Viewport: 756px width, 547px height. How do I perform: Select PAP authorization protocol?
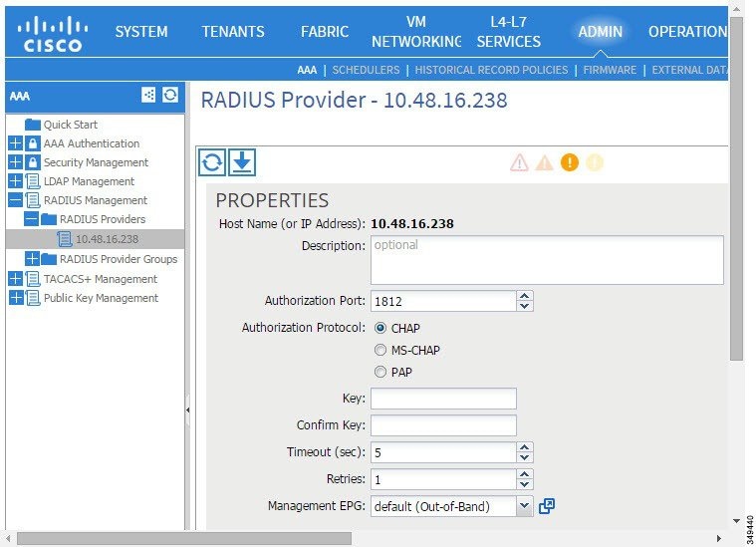380,372
